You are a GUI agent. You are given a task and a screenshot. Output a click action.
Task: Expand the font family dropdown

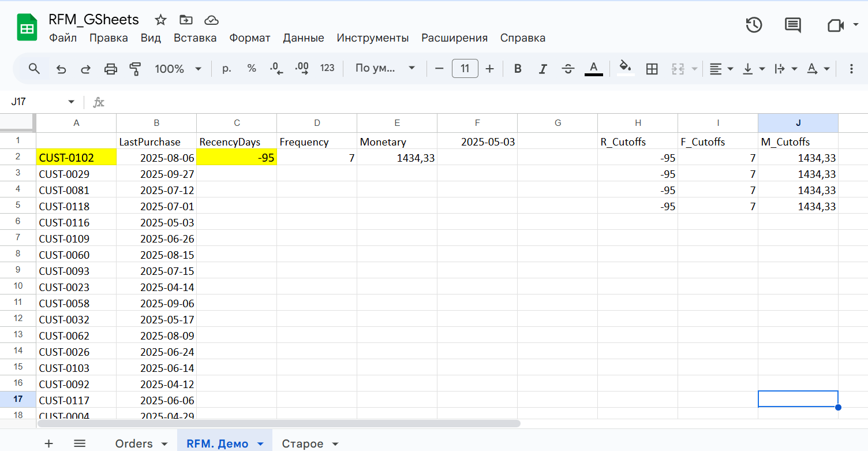click(x=385, y=69)
